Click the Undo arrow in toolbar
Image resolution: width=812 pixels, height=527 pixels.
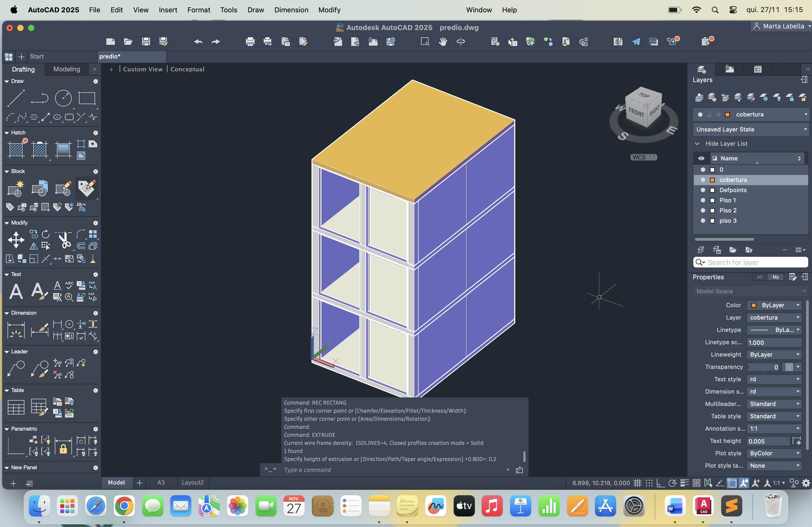(x=198, y=42)
